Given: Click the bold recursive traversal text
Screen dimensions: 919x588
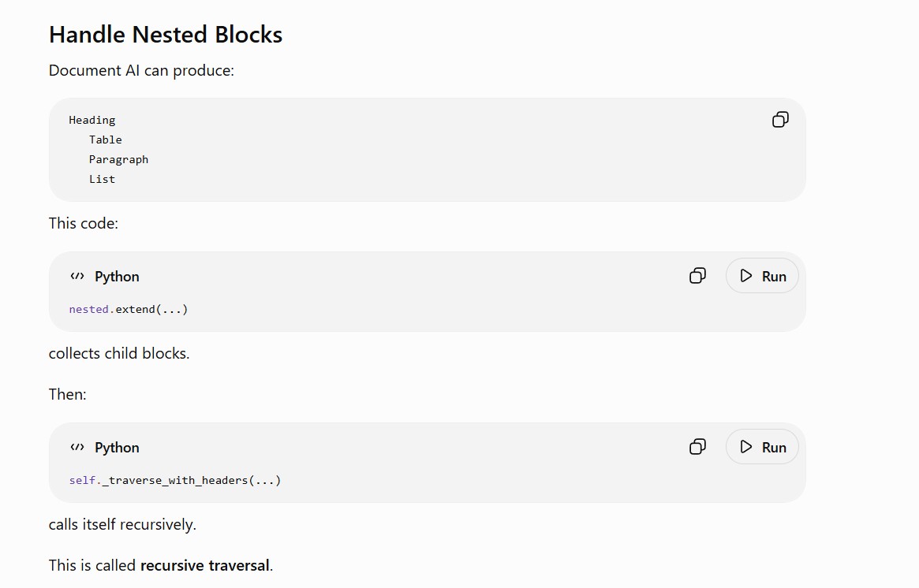Looking at the screenshot, I should pyautogui.click(x=204, y=565).
